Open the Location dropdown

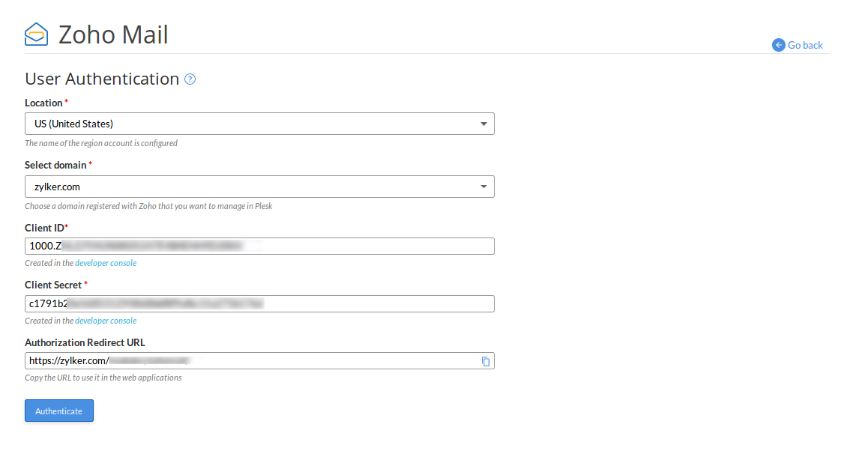coord(259,124)
